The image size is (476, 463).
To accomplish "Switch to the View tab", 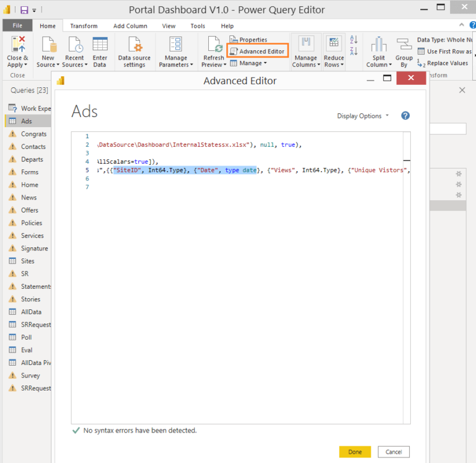I will (169, 26).
